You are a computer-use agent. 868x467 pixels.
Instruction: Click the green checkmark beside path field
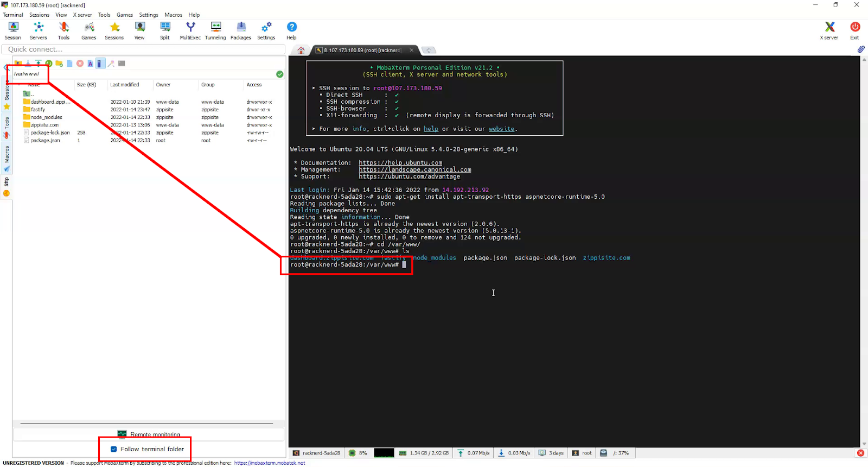click(280, 74)
